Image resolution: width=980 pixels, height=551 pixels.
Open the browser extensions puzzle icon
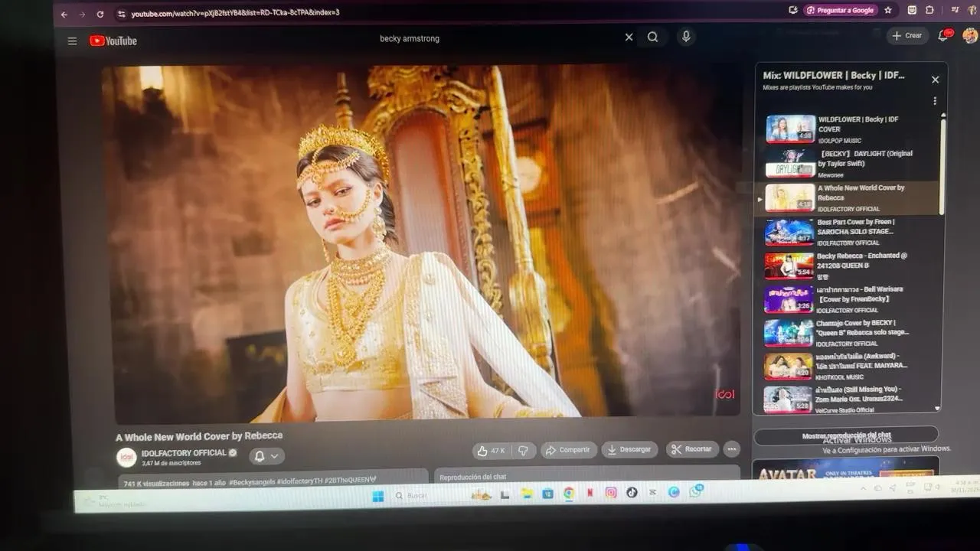pos(929,10)
